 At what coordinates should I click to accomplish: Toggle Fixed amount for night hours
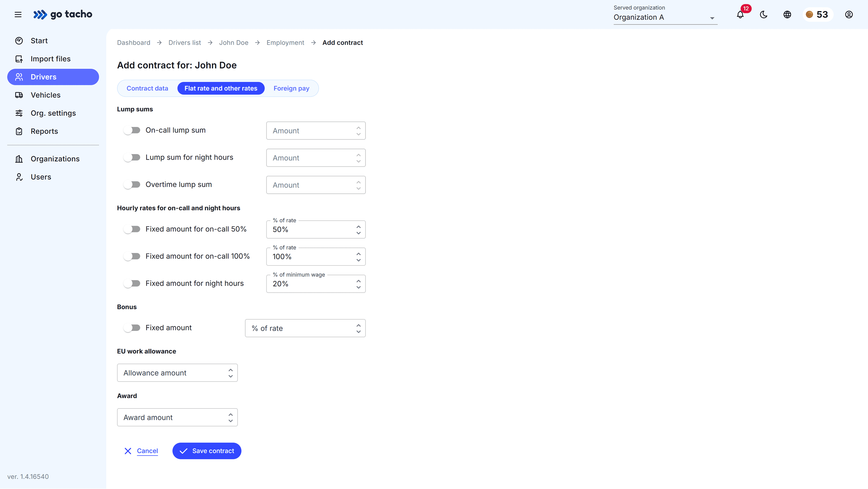pyautogui.click(x=132, y=283)
